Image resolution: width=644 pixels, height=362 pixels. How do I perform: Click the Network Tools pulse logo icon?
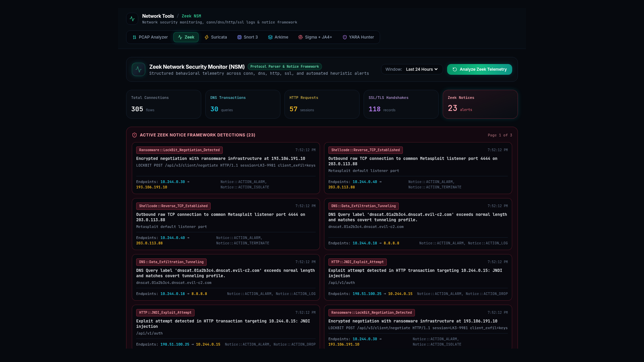point(132,19)
